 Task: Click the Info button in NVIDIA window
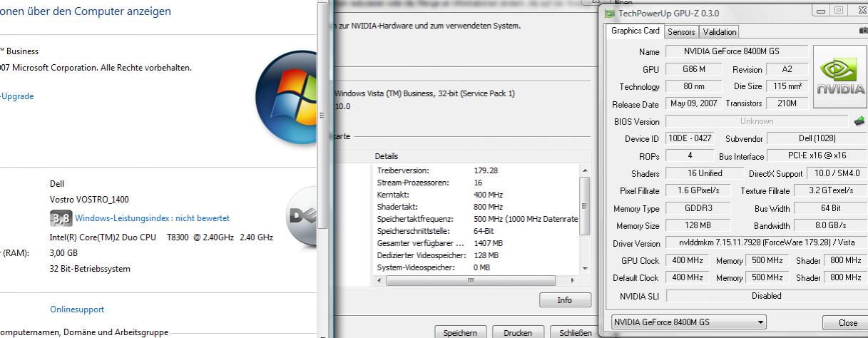[x=565, y=300]
